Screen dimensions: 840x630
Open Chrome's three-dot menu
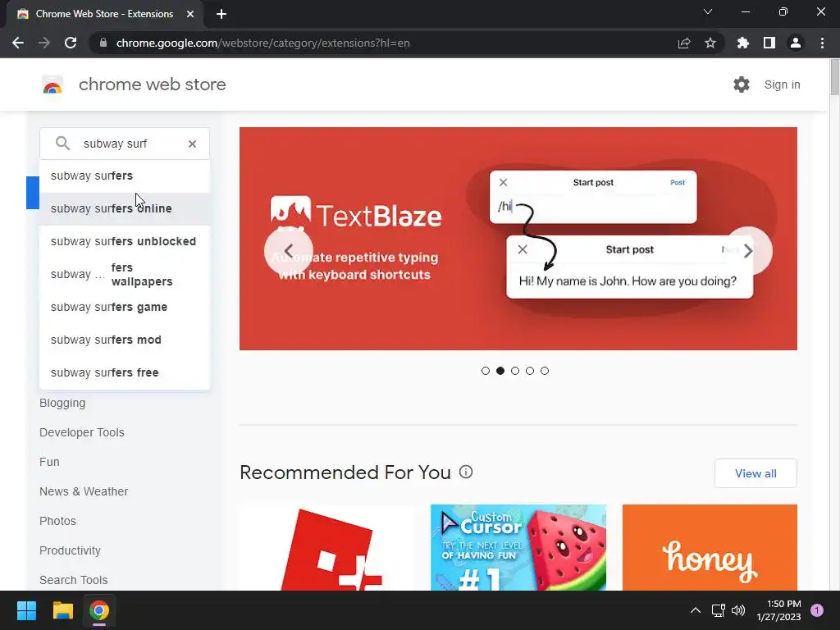822,43
